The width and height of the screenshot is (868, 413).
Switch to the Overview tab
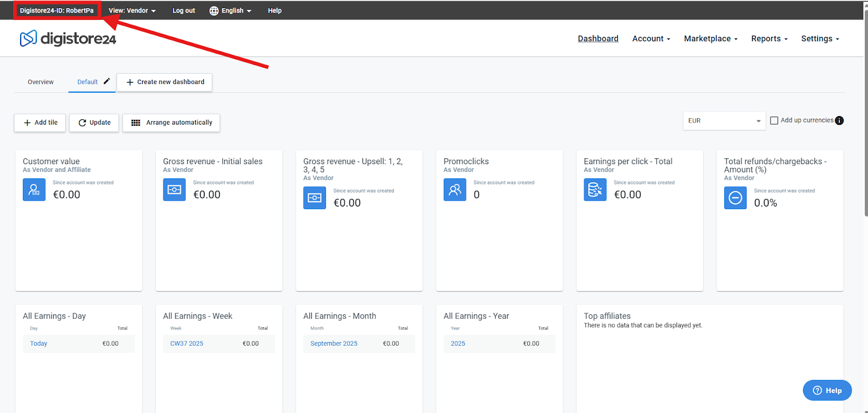41,82
